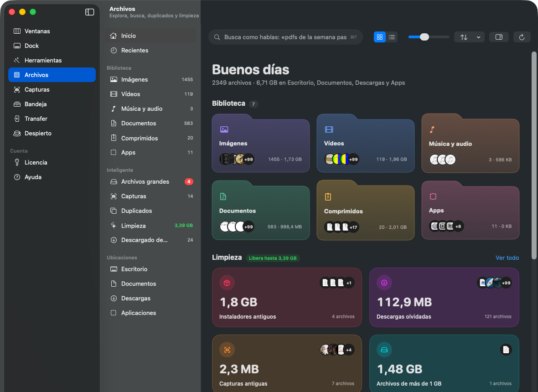Open the Capturas antiguas 2,3 MB card
The height and width of the screenshot is (392, 538).
pos(287,364)
